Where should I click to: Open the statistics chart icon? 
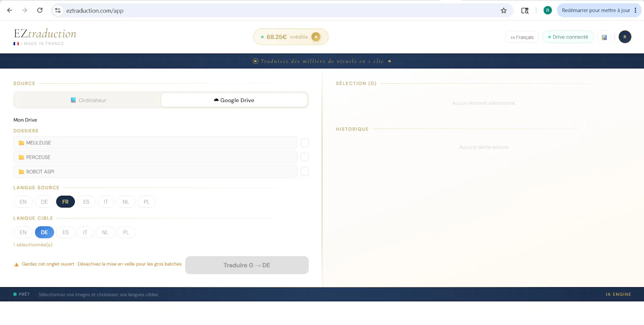pyautogui.click(x=604, y=37)
